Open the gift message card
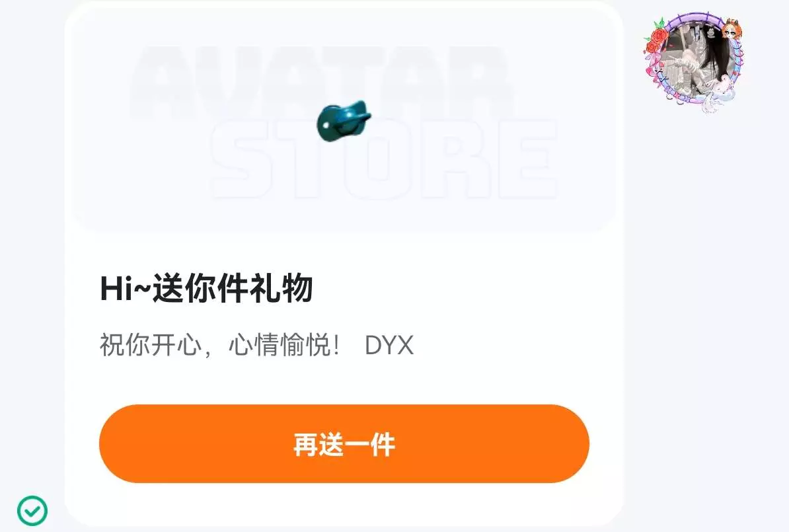 pos(344,264)
